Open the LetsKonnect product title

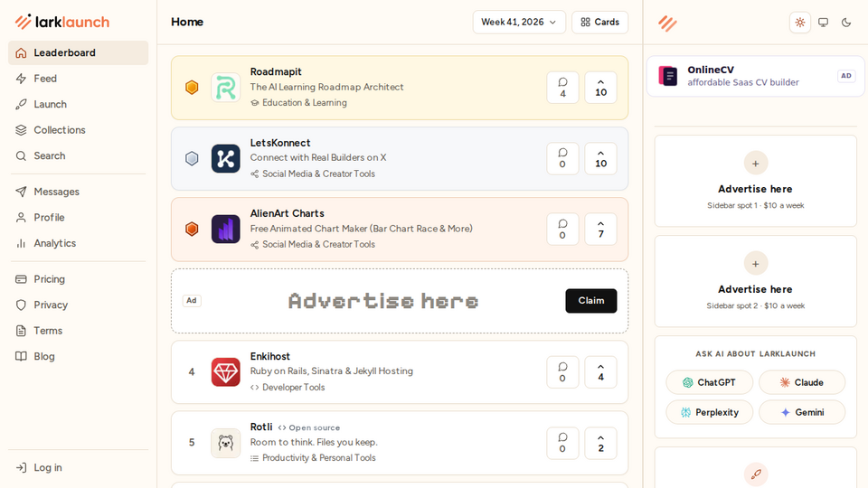pos(280,143)
